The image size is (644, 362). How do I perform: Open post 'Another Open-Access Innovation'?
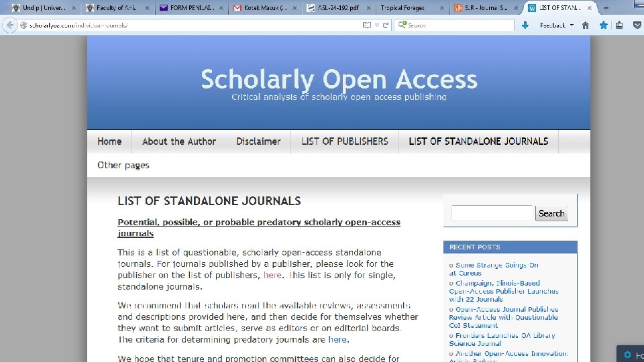coord(509,356)
